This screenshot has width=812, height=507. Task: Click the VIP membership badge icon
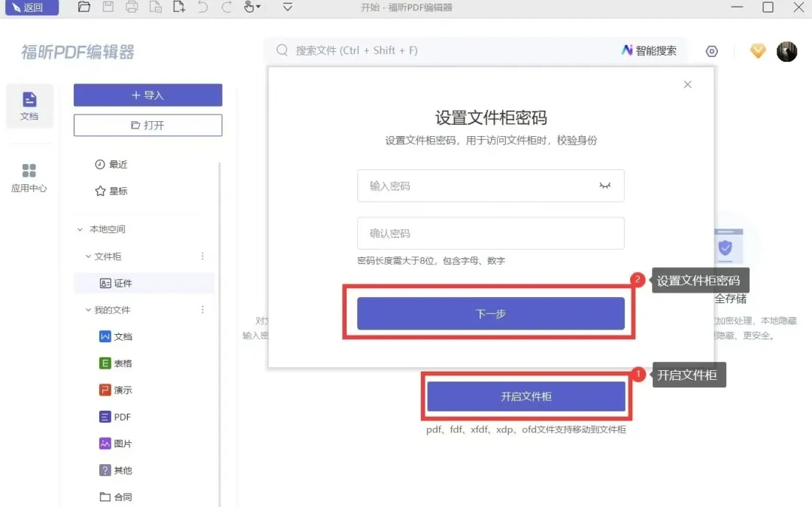coord(757,50)
